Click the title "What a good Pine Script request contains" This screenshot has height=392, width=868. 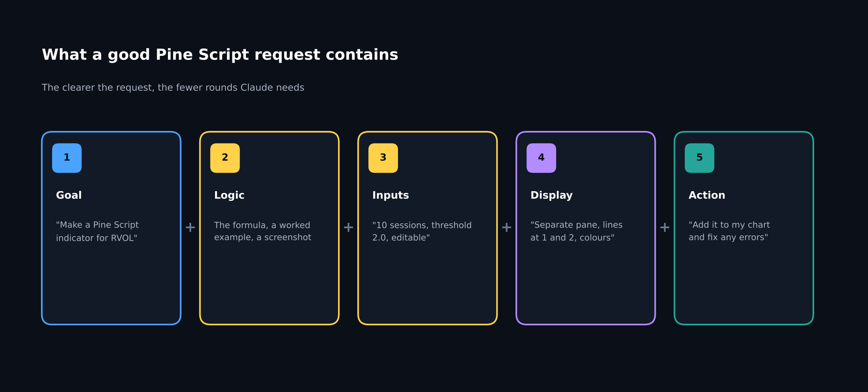pyautogui.click(x=220, y=55)
